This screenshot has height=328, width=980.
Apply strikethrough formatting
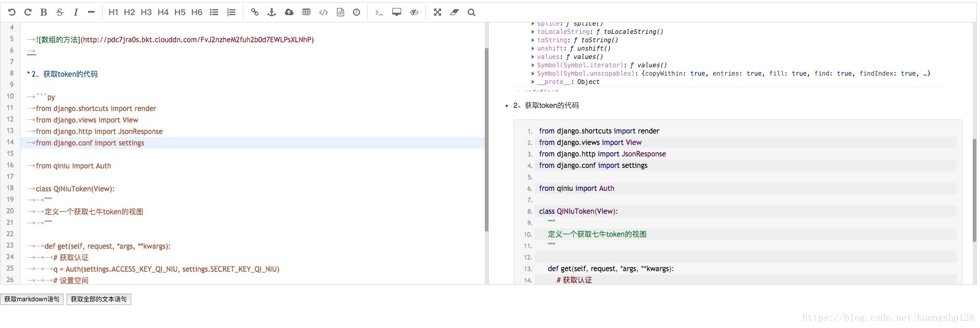coord(60,12)
